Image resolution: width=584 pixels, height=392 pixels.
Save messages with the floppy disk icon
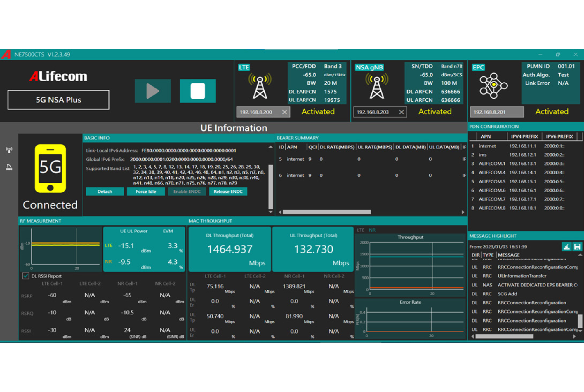coord(577,247)
